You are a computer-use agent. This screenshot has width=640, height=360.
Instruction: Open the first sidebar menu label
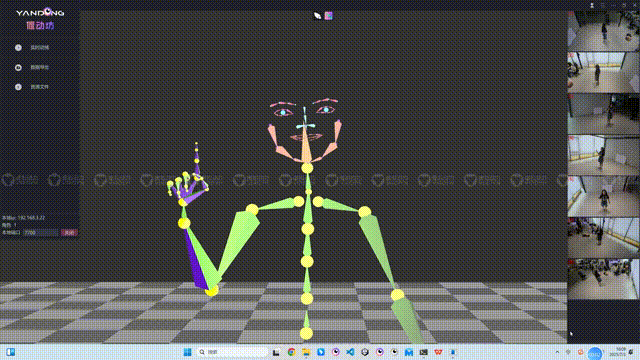click(x=40, y=48)
